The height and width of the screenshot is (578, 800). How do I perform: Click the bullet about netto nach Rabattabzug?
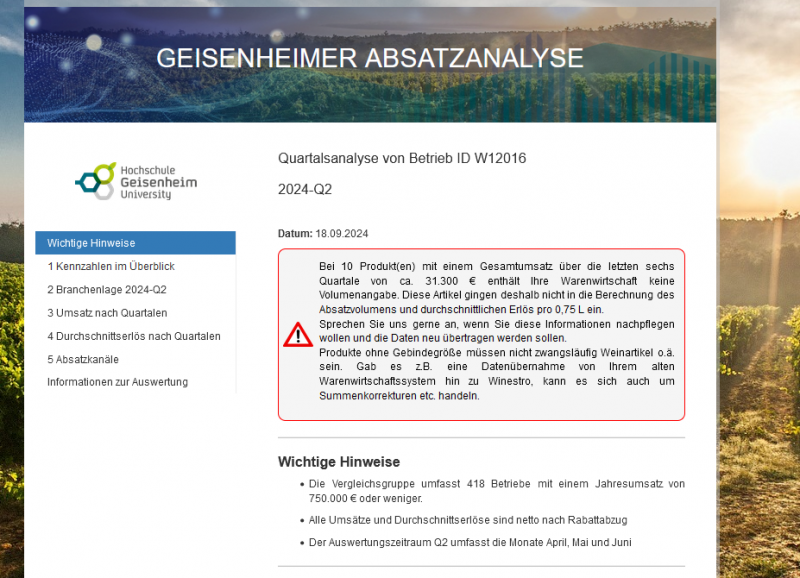[467, 520]
